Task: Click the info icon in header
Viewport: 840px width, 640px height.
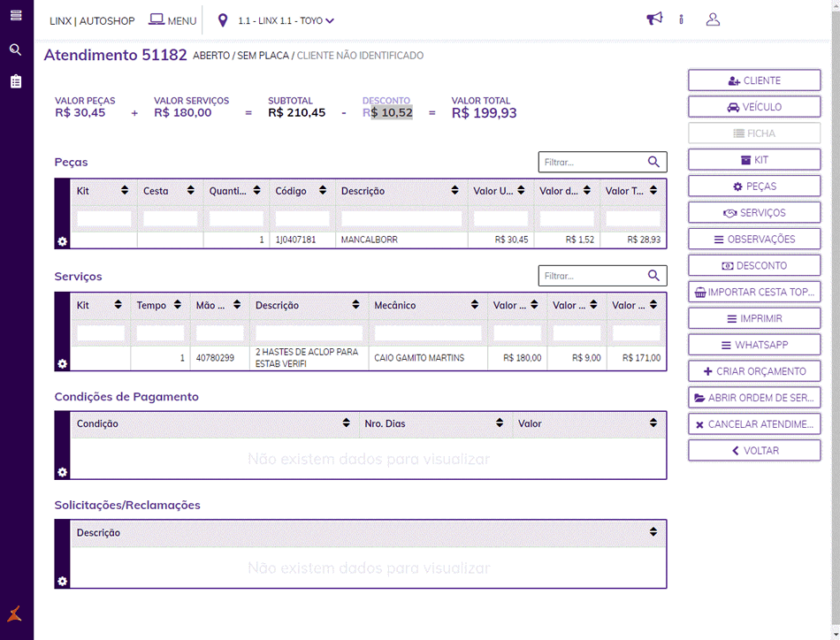Action: click(x=681, y=19)
